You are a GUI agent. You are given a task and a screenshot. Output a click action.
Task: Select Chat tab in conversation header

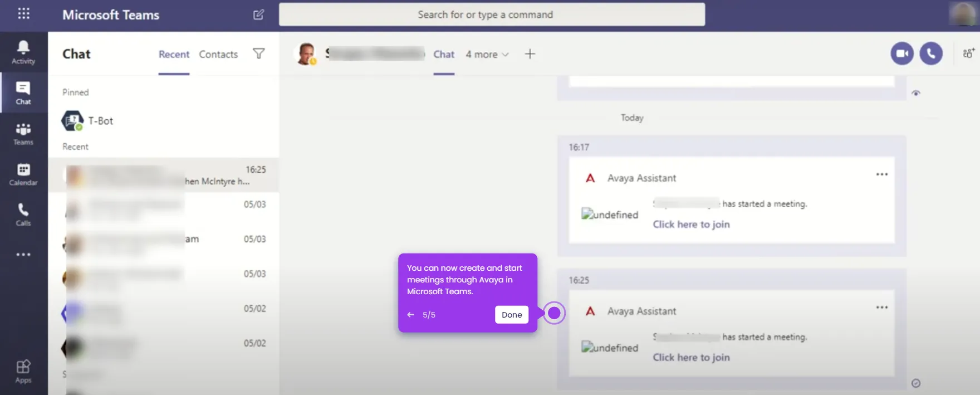[444, 54]
